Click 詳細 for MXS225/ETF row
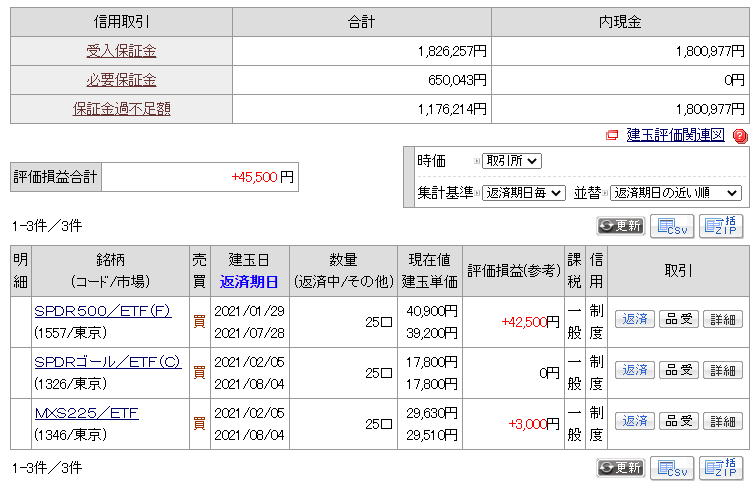The width and height of the screenshot is (756, 486). click(723, 421)
